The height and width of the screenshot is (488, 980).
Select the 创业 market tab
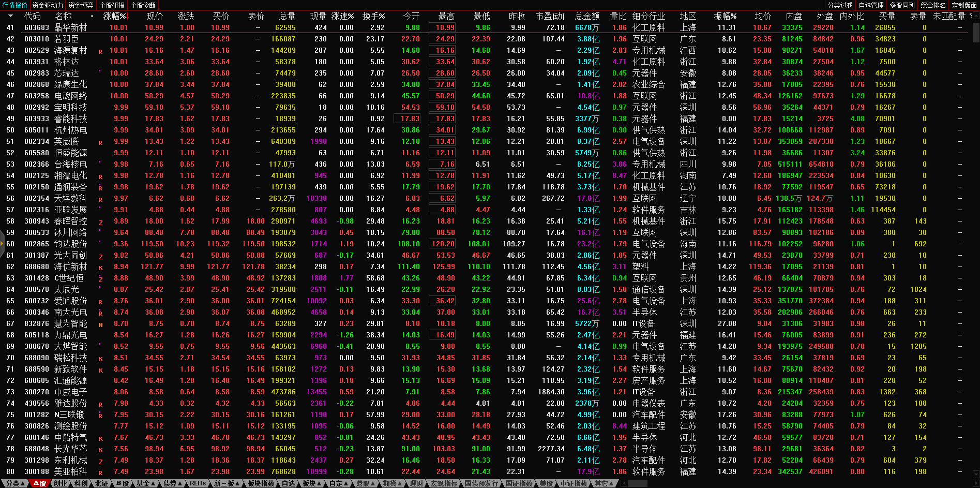pyautogui.click(x=61, y=483)
